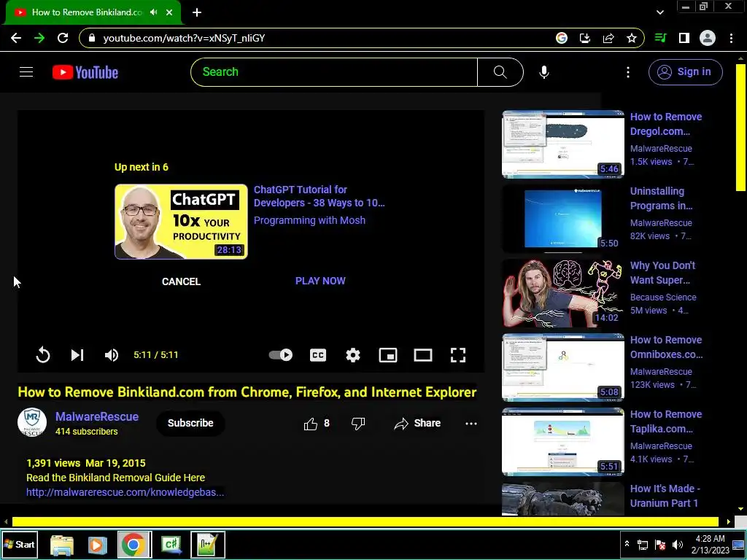Open the Notepad++ taskbar icon
The image size is (747, 560).
pos(208,544)
